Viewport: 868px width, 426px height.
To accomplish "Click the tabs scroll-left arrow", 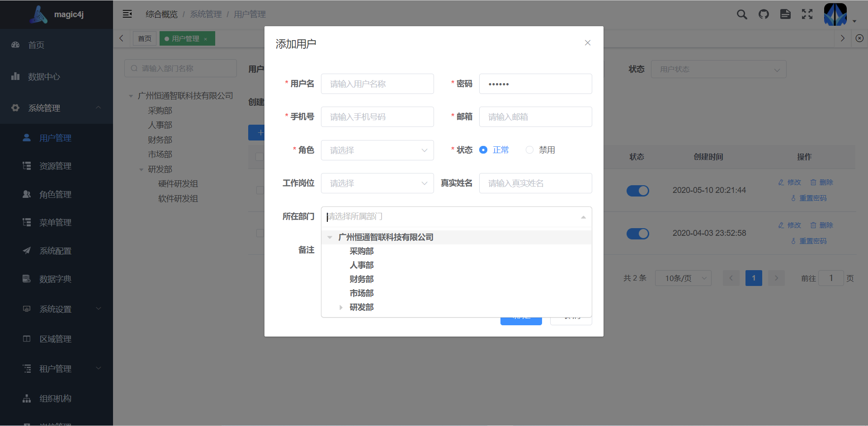I will point(121,38).
